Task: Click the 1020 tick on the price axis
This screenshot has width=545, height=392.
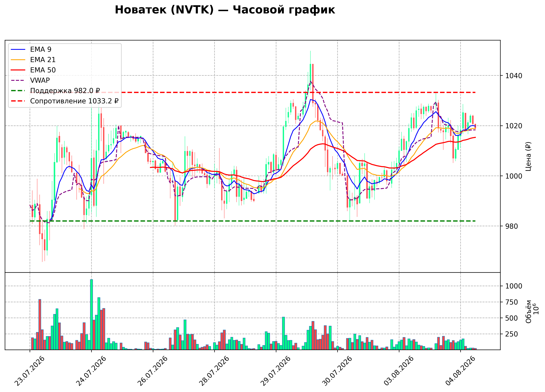Action: [514, 126]
